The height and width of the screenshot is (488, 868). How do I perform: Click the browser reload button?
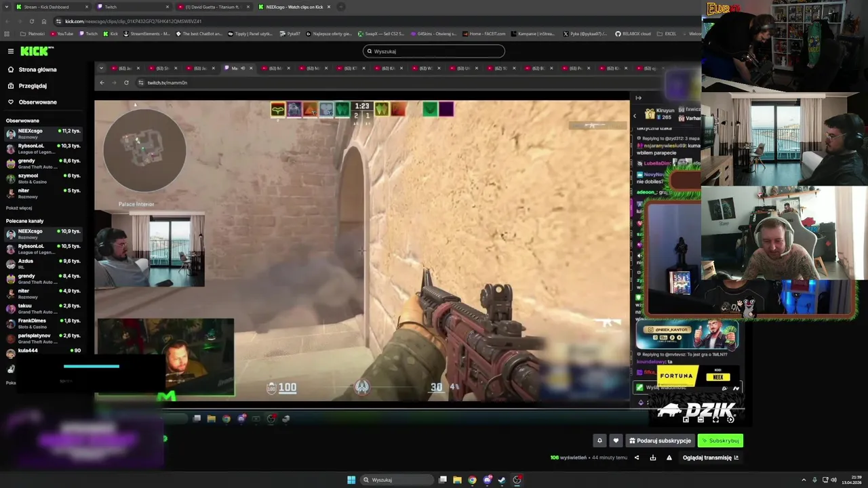point(31,21)
